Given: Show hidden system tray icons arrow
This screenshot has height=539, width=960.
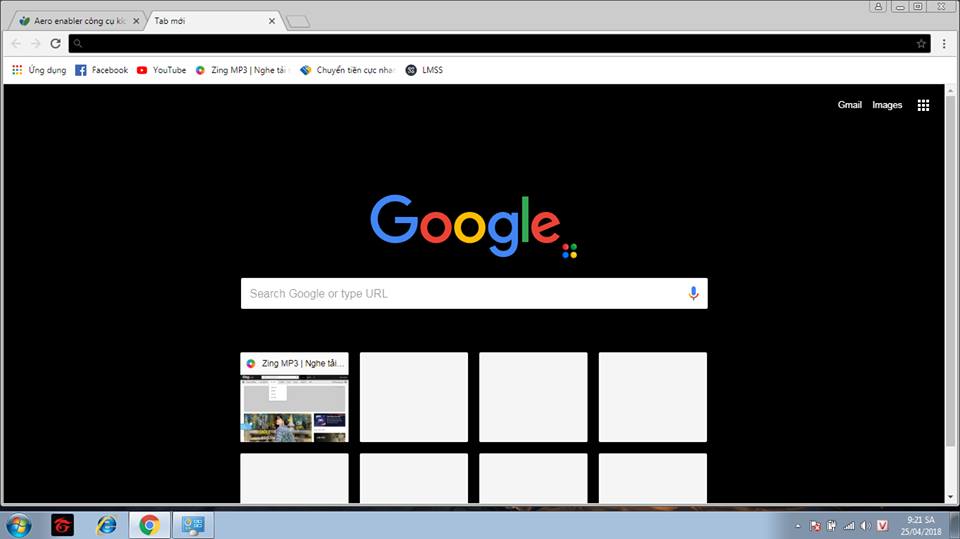Looking at the screenshot, I should [797, 526].
